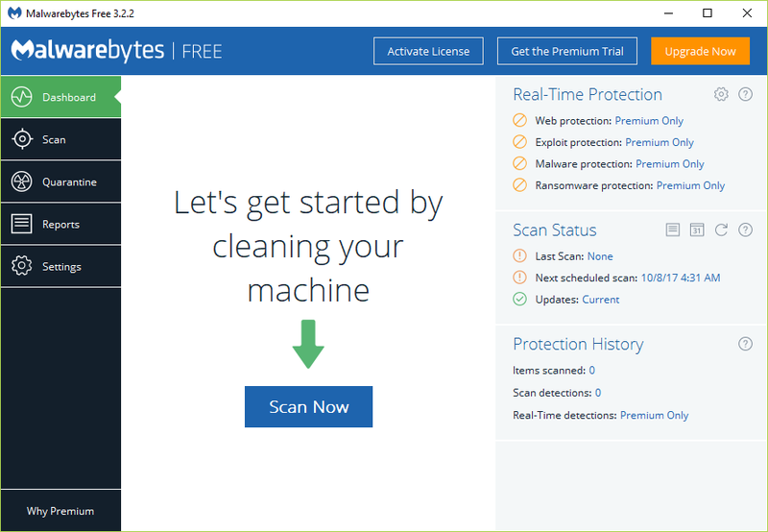The height and width of the screenshot is (532, 768).
Task: Click the Malware protection disabled icon
Action: click(519, 163)
